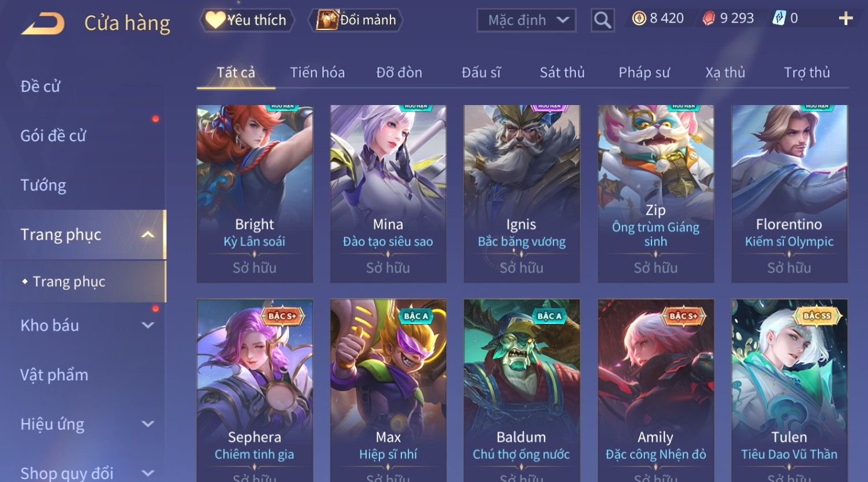Click the gold coin balance icon
The width and height of the screenshot is (868, 482).
[x=639, y=18]
